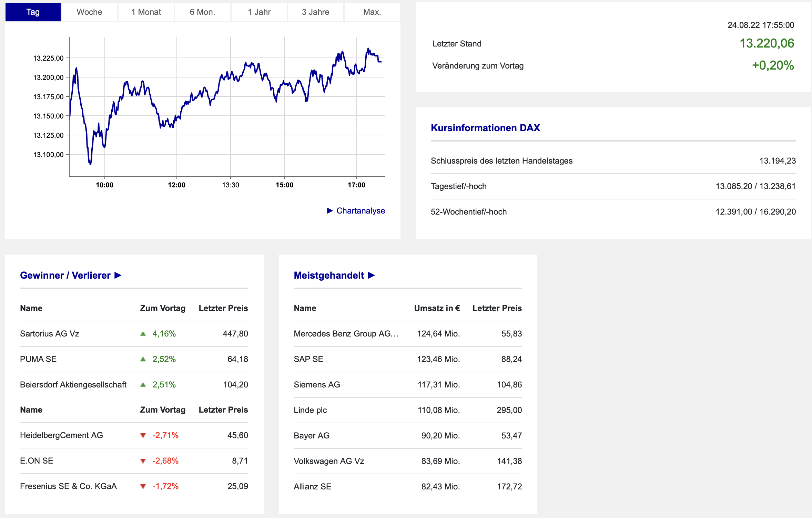Click the red down arrow for Fresenius SE
Screen dimensions: 812x518
(x=143, y=487)
